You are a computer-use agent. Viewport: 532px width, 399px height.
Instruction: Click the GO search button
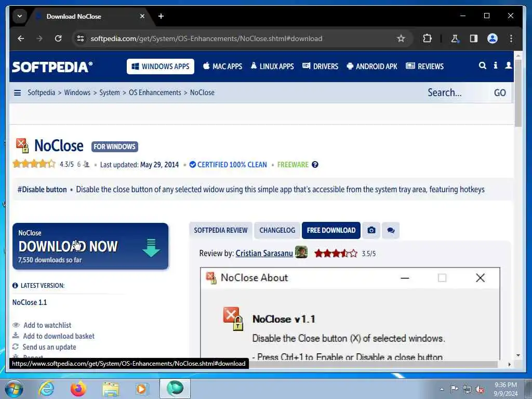pyautogui.click(x=500, y=92)
